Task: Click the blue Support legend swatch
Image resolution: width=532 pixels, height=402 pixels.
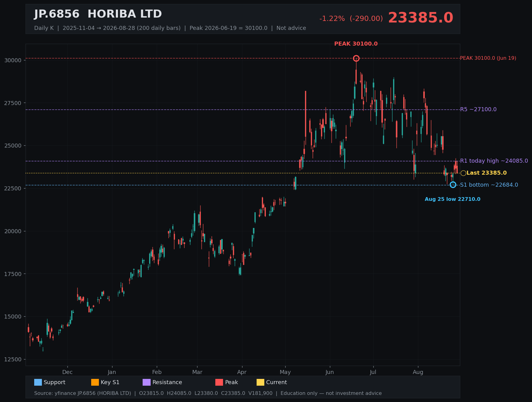Action: point(38,382)
